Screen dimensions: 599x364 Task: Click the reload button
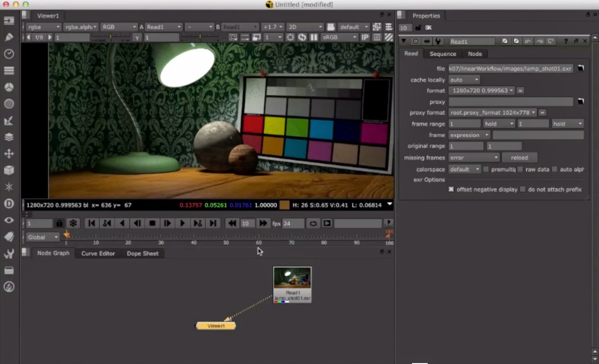pyautogui.click(x=520, y=157)
